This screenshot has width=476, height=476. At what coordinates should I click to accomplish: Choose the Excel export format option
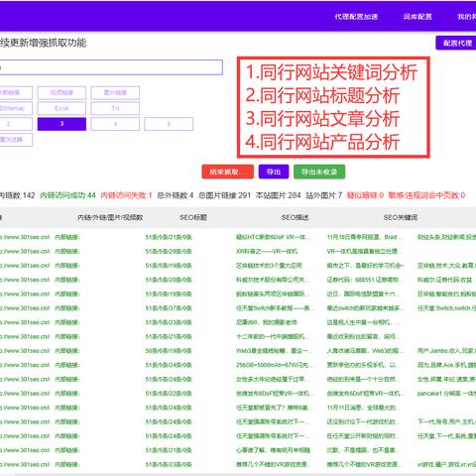61,108
